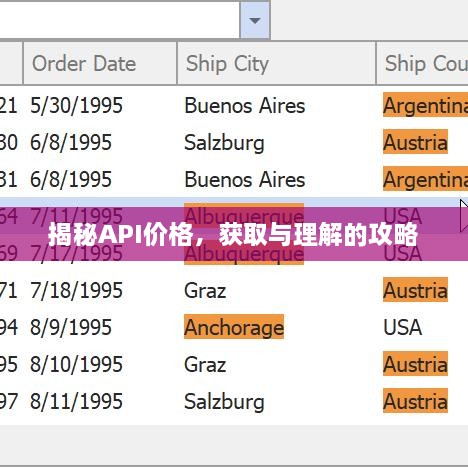The height and width of the screenshot is (468, 468).
Task: Click the highlighted Argentina cell in first row
Action: [x=425, y=105]
